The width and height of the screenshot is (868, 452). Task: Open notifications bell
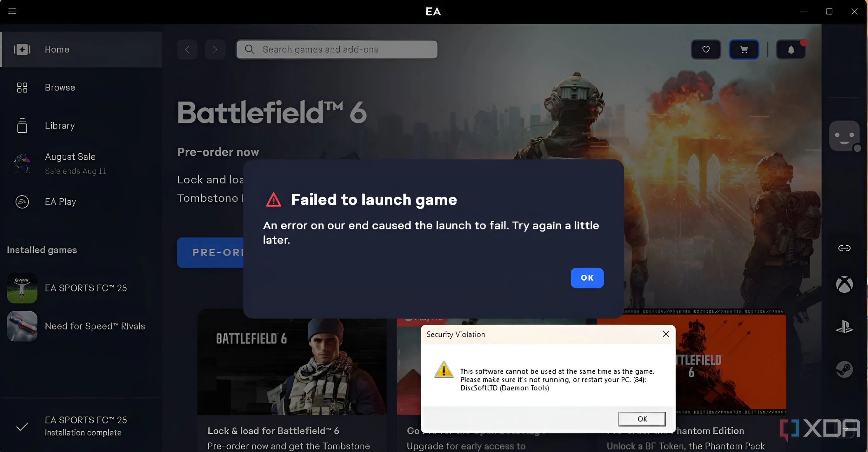click(791, 50)
